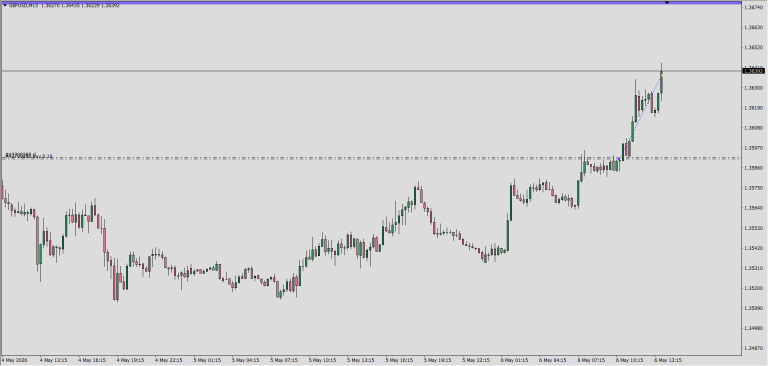This screenshot has width=768, height=366.
Task: Click the 1.35420 price scale label
Action: pyautogui.click(x=754, y=248)
